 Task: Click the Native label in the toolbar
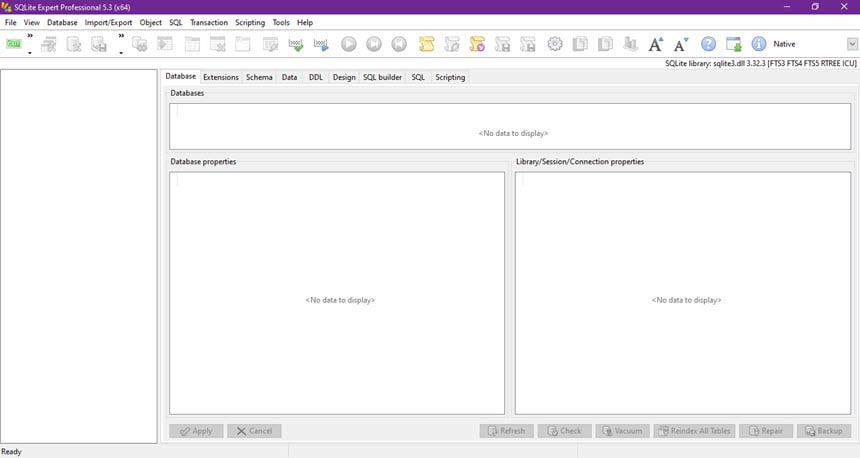tap(784, 44)
